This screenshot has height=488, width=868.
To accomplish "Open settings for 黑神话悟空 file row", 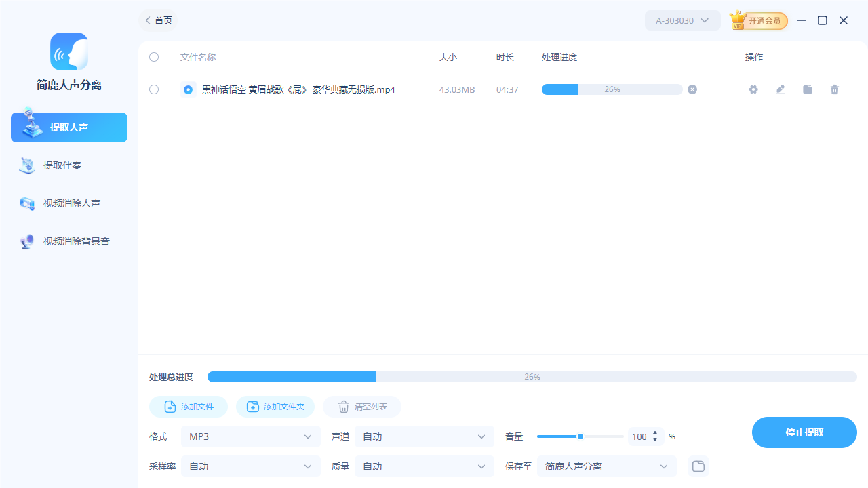I will (x=753, y=89).
